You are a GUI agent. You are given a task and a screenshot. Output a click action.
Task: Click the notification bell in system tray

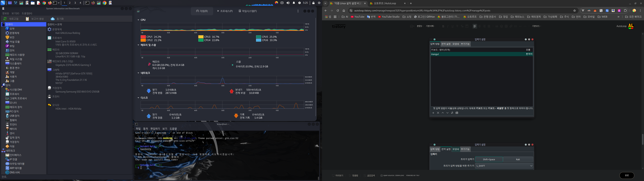tap(294, 3)
